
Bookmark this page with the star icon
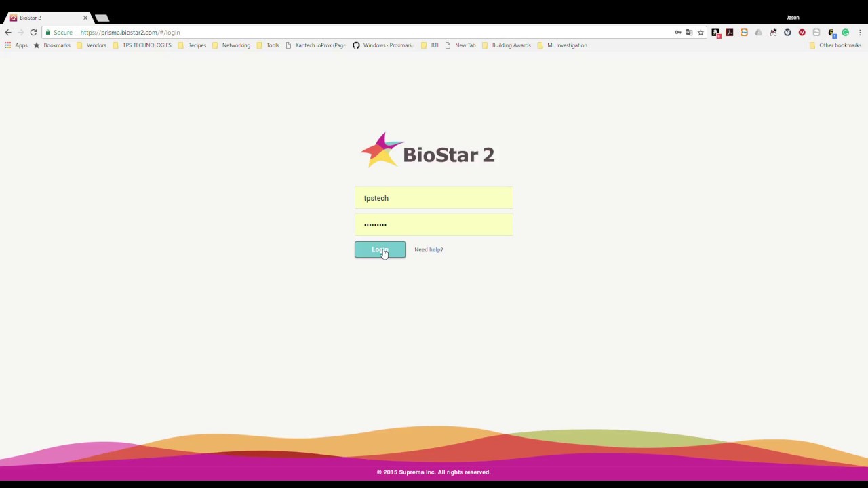click(701, 32)
